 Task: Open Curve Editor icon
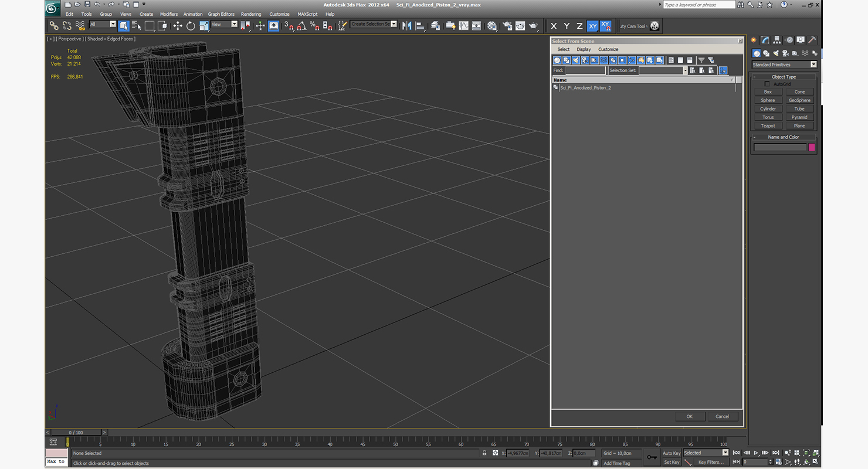click(463, 26)
